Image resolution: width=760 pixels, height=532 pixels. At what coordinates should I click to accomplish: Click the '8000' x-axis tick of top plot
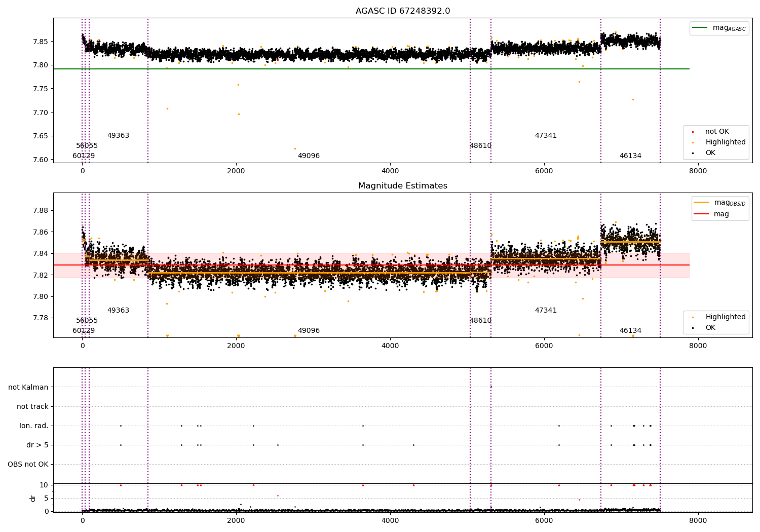pos(698,171)
